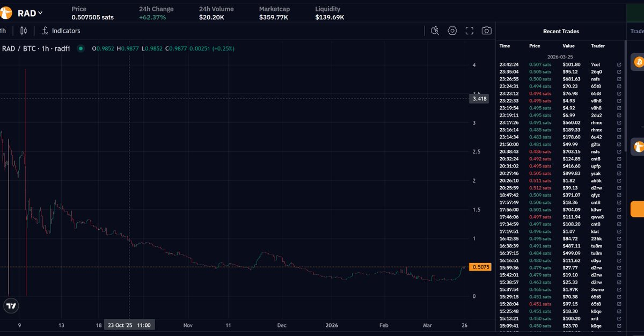
Task: Open trader 7cel's external trade link
Action: [x=619, y=64]
